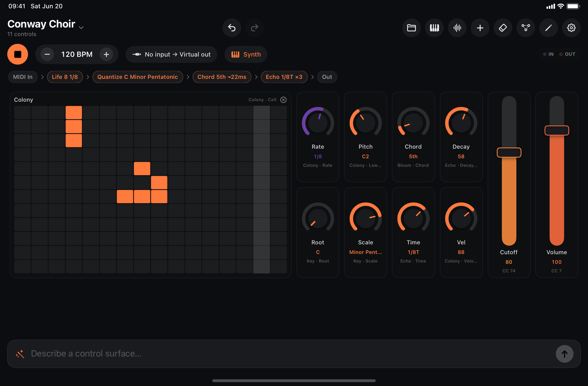This screenshot has height=386, width=588.
Task: Open the No input → Virtual out routing
Action: pos(171,54)
